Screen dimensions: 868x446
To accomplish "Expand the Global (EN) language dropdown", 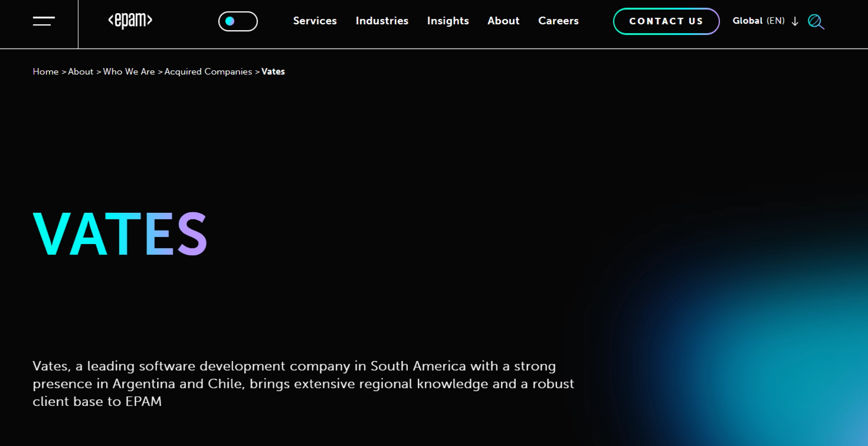I will click(765, 21).
